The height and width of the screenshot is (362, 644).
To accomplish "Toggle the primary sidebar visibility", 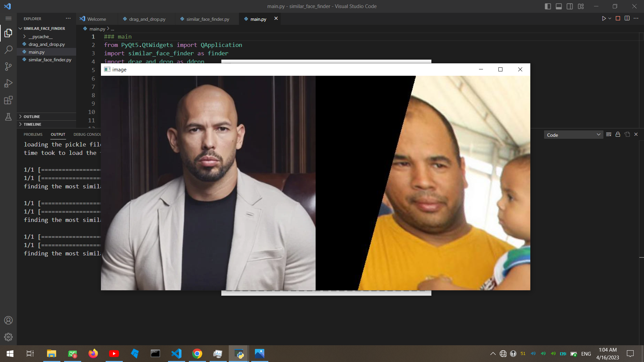I will 547,6.
